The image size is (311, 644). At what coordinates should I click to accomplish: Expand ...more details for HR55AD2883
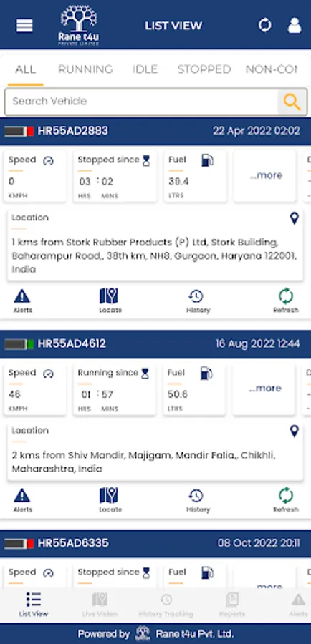click(x=266, y=176)
